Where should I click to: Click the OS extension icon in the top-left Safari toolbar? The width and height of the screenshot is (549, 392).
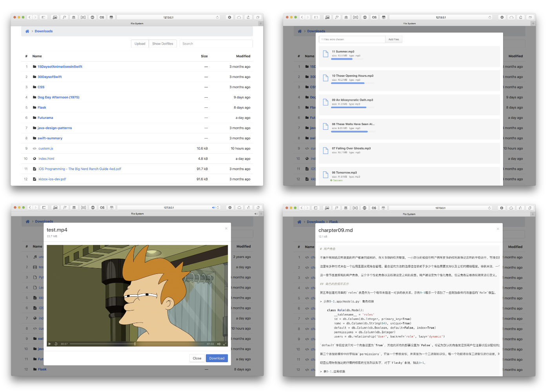(102, 17)
